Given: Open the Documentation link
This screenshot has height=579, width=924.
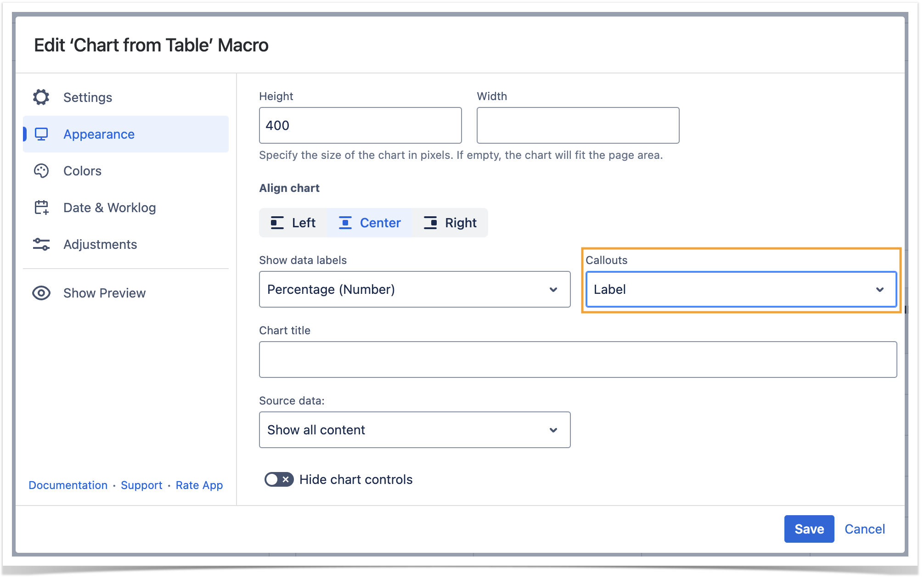Looking at the screenshot, I should pyautogui.click(x=68, y=485).
